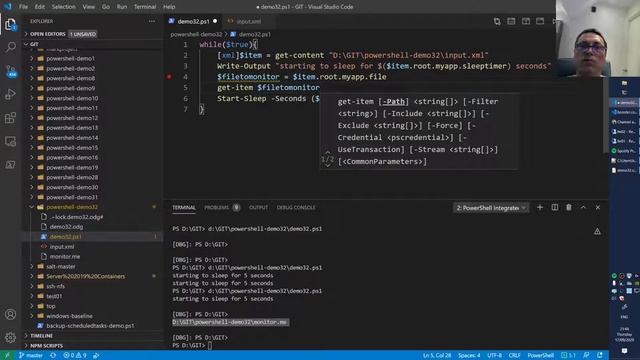640x360 pixels.
Task: Open the File menu
Action: pos(23,7)
